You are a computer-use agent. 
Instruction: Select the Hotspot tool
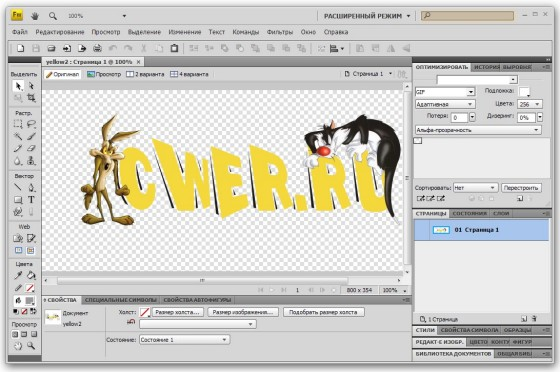point(18,238)
